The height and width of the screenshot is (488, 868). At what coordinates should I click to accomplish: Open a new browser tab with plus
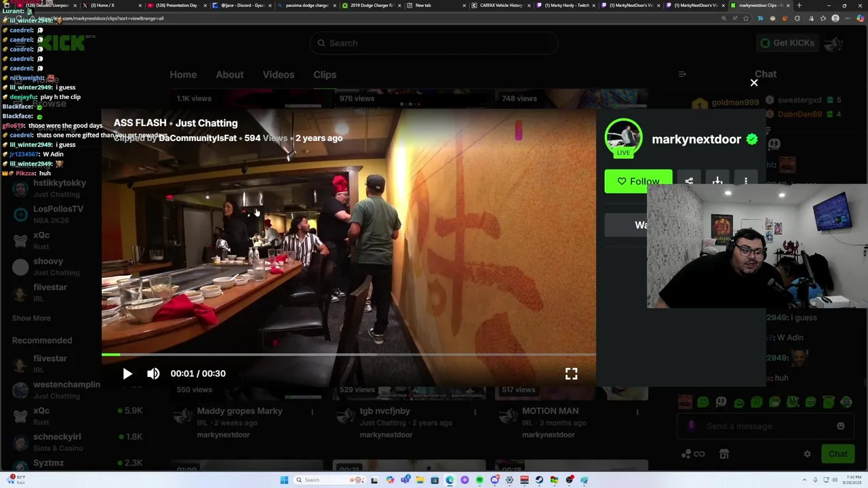tap(799, 5)
